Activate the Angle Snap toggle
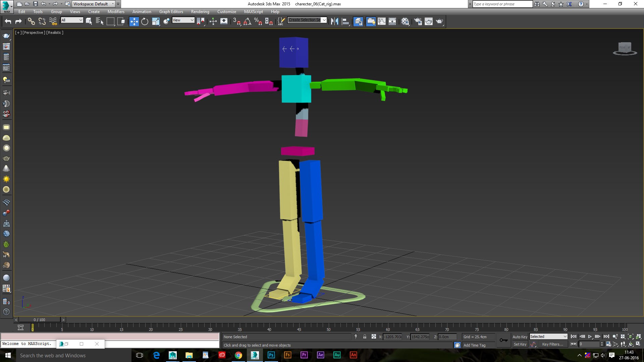 pos(248,21)
